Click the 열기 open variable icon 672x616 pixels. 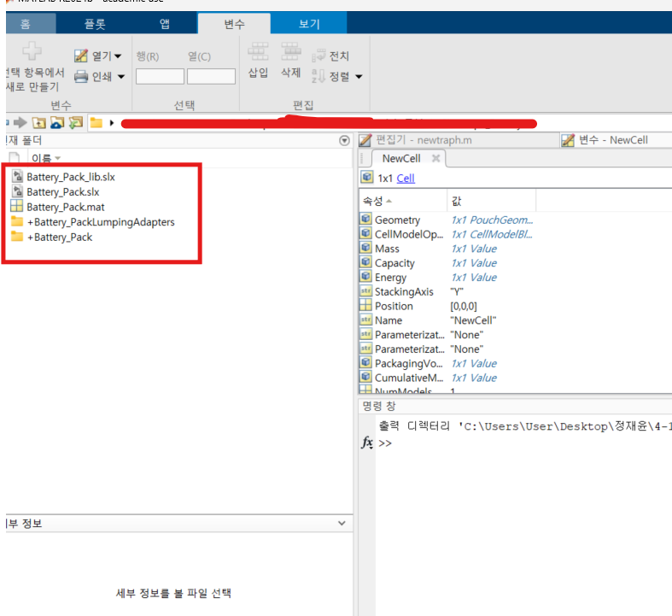pos(80,56)
